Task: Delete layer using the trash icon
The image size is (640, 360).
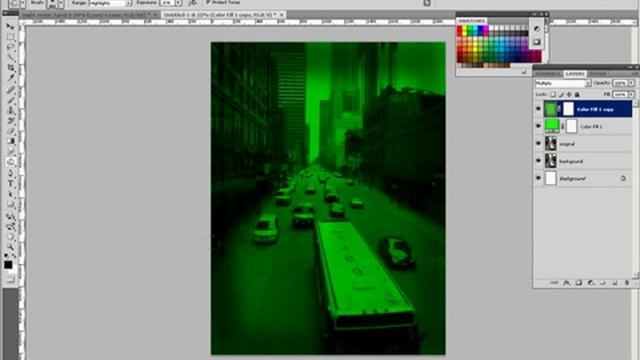Action: coord(627,282)
